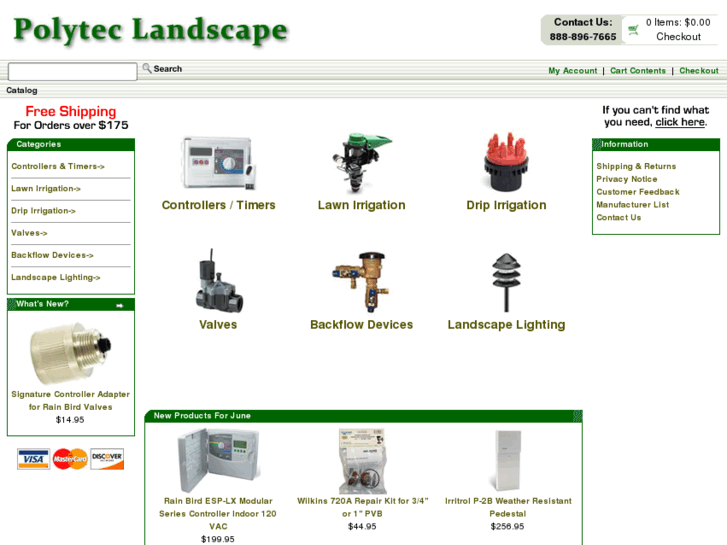
Task: Click the Lawn Irrigation heading text
Action: (361, 205)
